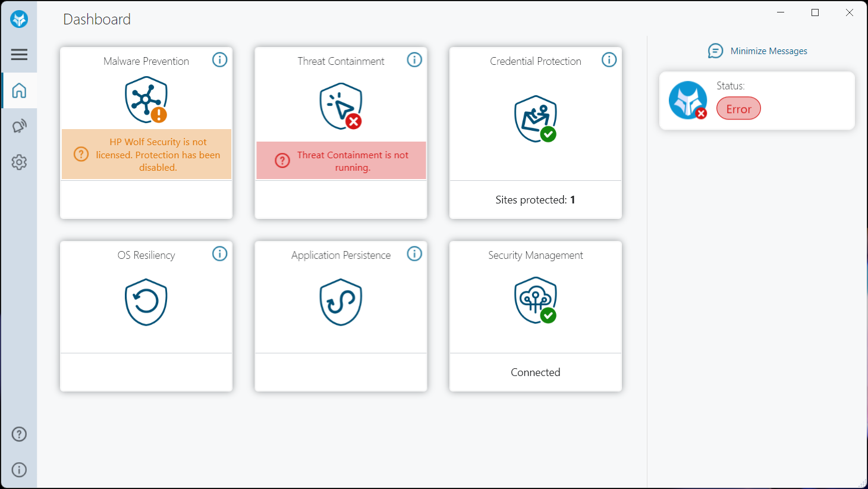Click the 'Application Persistence' card title
Viewport: 868px width, 489px height.
(341, 255)
